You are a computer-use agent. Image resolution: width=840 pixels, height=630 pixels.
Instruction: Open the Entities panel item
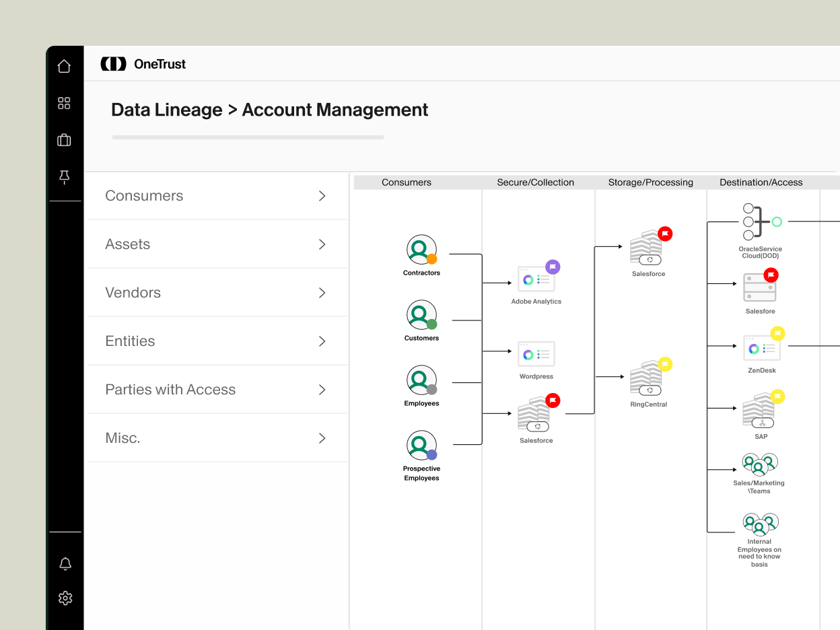217,341
